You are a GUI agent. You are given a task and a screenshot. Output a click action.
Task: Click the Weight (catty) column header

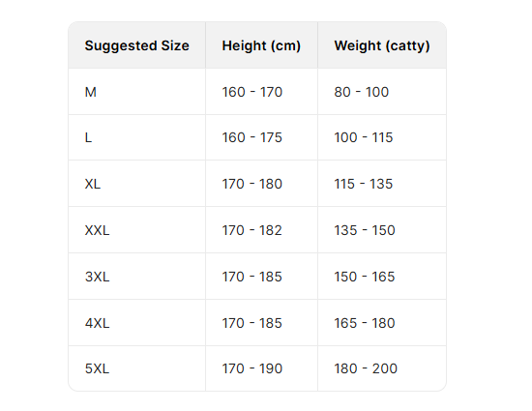382,45
